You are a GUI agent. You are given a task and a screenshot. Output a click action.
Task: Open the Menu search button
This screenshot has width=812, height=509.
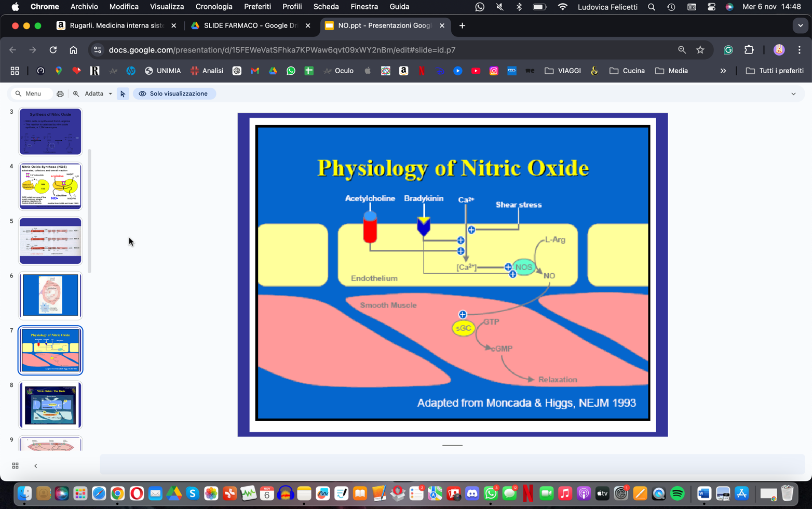click(x=31, y=94)
